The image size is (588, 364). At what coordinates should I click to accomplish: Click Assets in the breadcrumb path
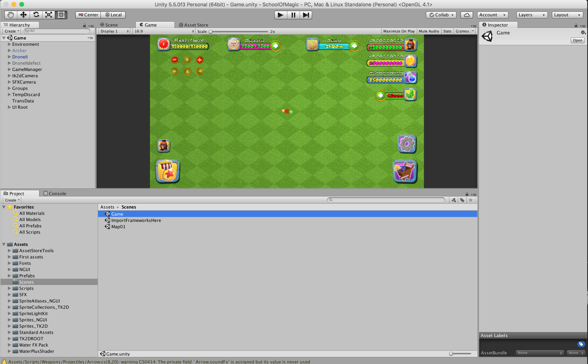pos(107,207)
